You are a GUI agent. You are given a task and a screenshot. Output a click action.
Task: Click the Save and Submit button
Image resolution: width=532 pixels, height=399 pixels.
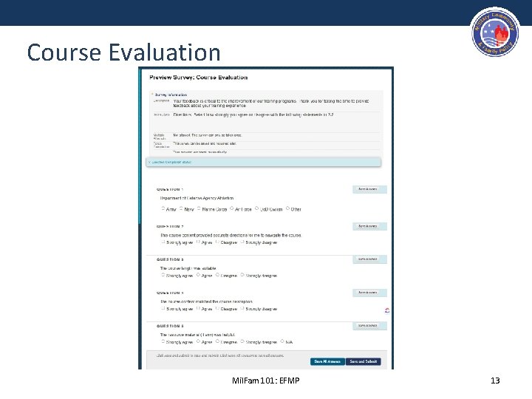(x=364, y=361)
